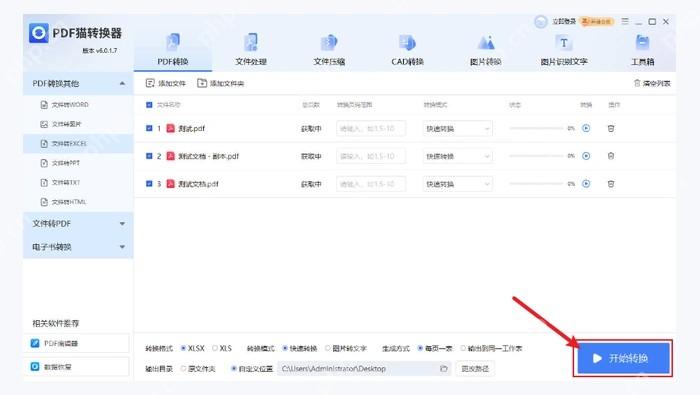Switch to the 文件压缩 tab
The height and width of the screenshot is (395, 700).
pos(329,50)
